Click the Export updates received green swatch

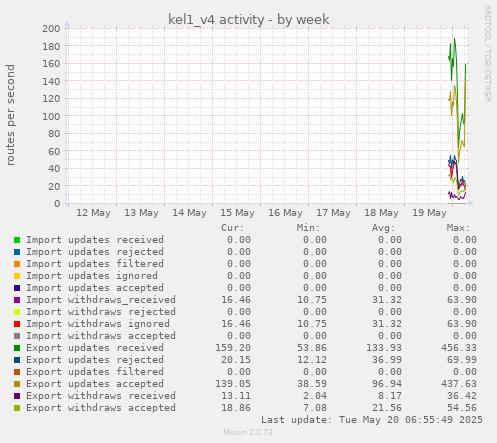pos(17,348)
